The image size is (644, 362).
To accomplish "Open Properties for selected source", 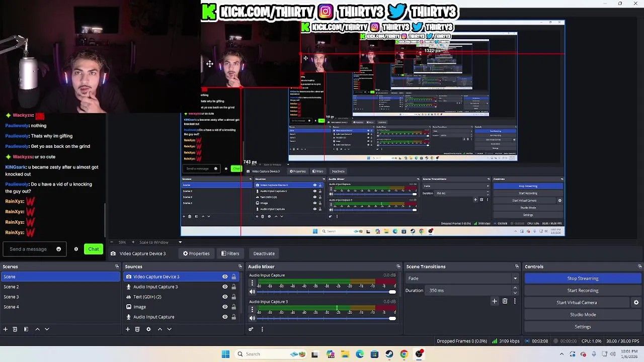I will [196, 253].
